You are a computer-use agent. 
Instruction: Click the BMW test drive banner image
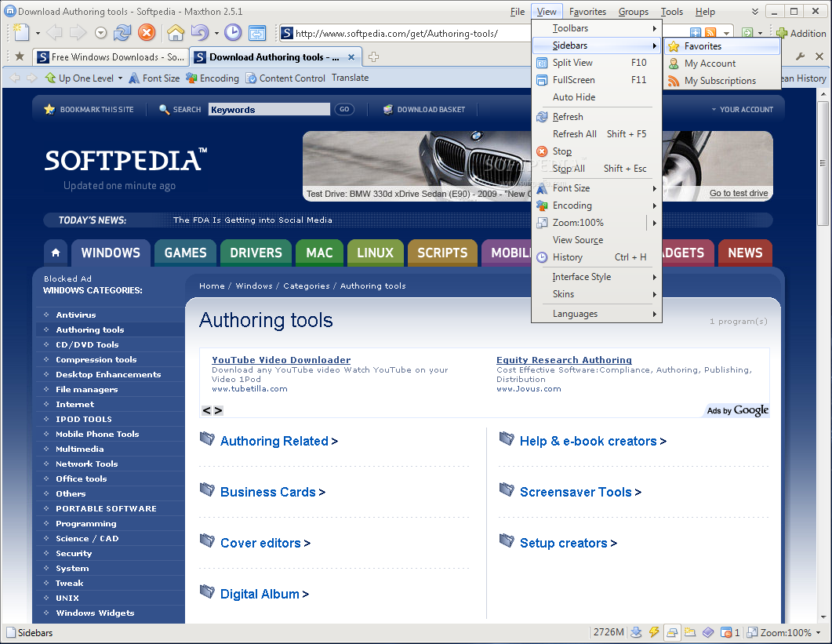click(537, 166)
